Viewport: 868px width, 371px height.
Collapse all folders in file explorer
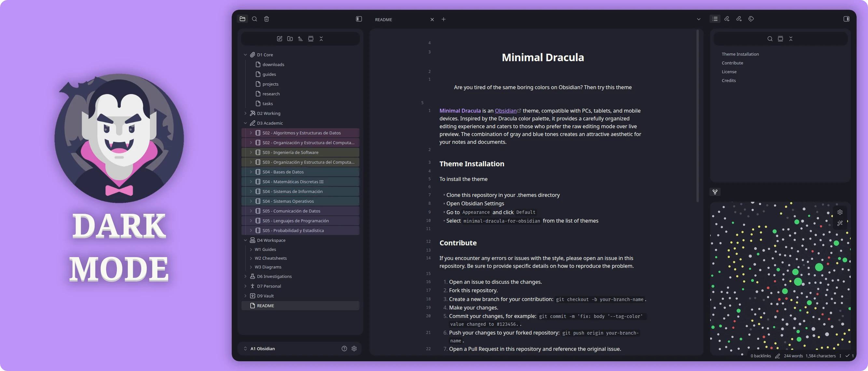point(321,39)
